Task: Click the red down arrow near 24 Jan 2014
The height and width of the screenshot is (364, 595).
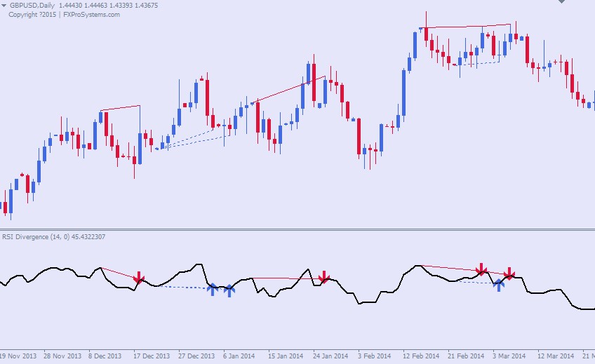Action: pos(323,277)
